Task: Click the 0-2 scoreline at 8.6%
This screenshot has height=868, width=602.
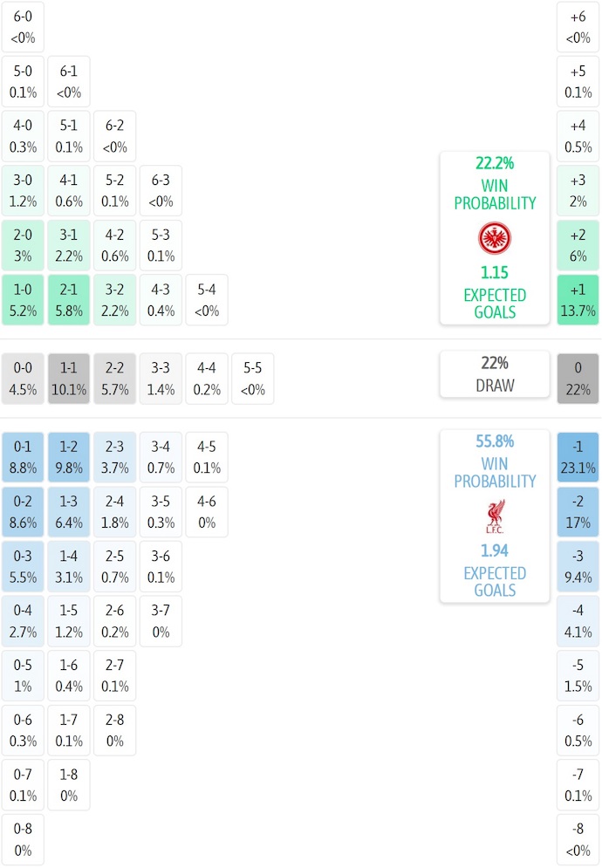Action: point(24,512)
